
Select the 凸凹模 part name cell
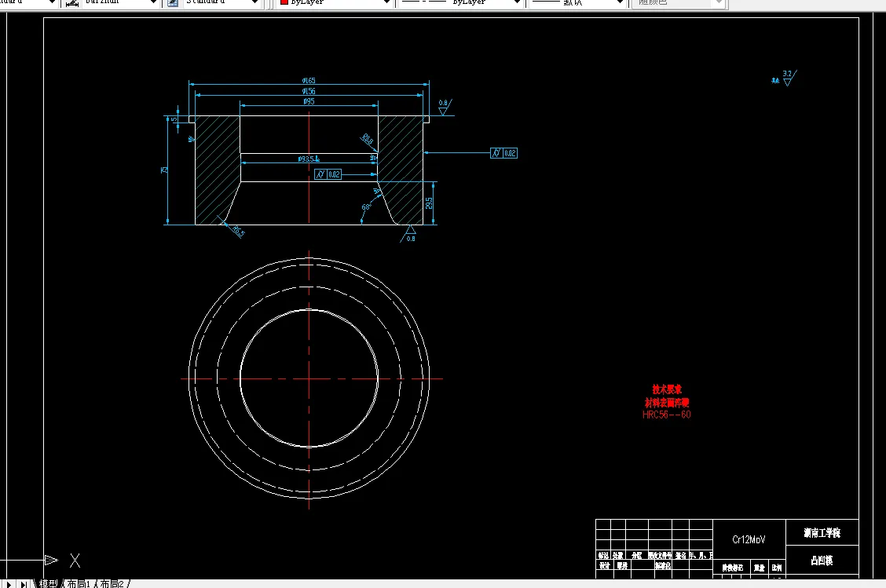(x=822, y=561)
